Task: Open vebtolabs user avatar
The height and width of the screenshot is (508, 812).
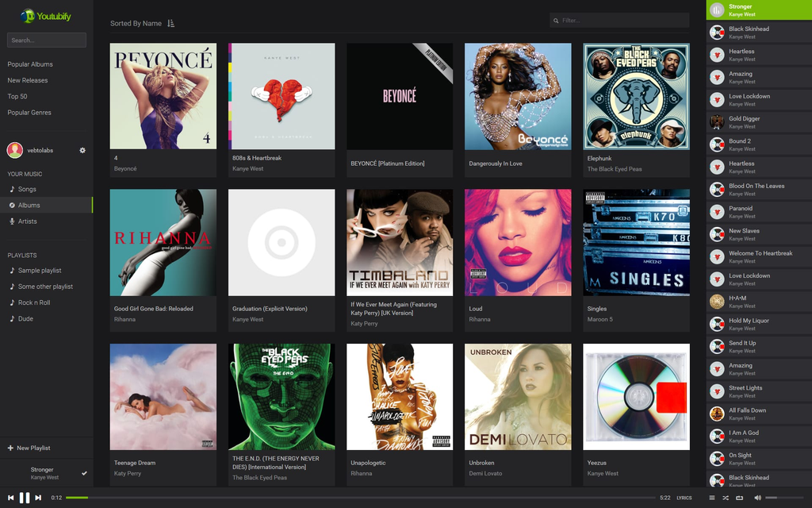Action: point(14,150)
